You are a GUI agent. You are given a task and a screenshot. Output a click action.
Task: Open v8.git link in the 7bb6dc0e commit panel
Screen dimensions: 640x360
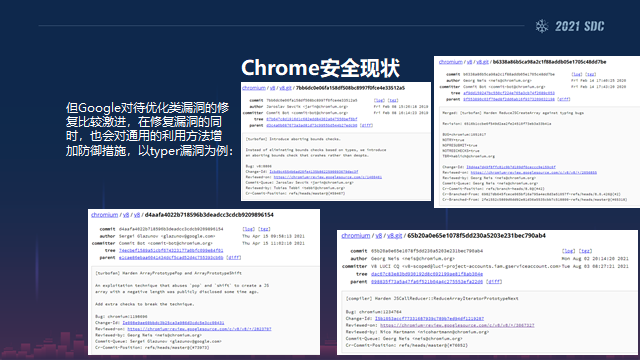point(285,88)
